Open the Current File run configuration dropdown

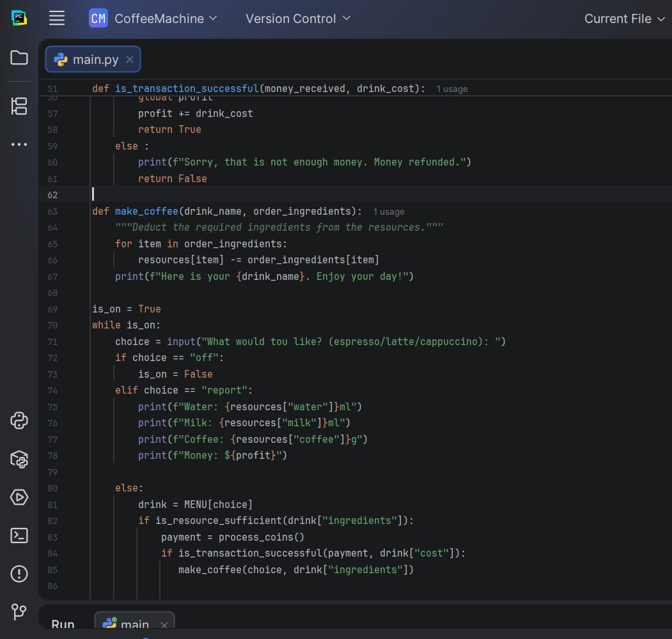tap(625, 19)
